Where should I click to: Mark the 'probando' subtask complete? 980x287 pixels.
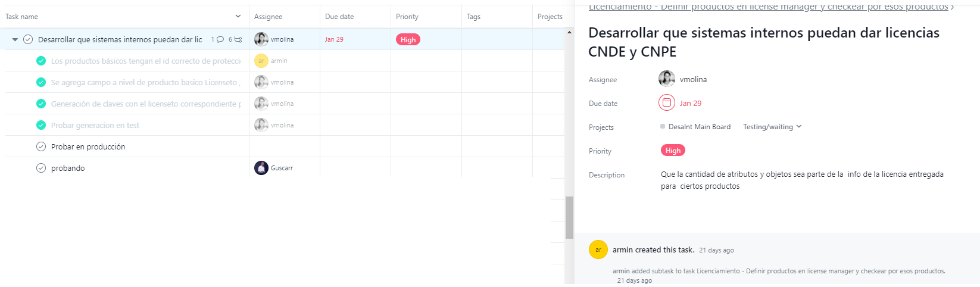[x=41, y=168]
